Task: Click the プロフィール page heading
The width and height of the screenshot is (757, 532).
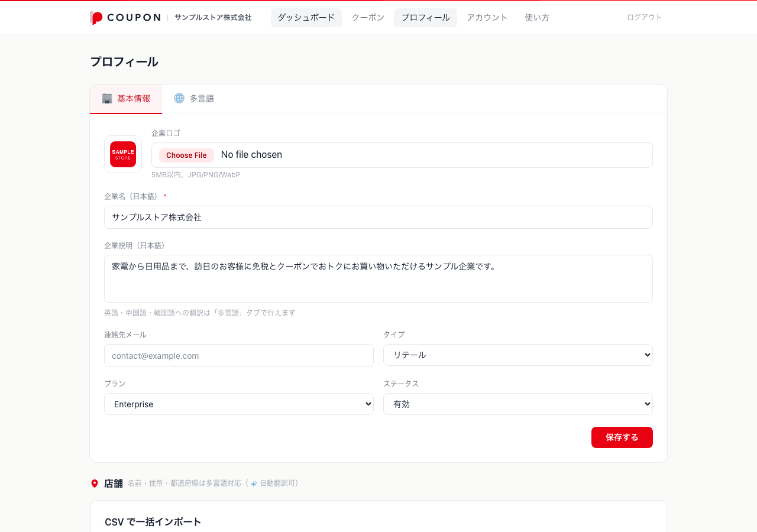Action: pyautogui.click(x=124, y=62)
